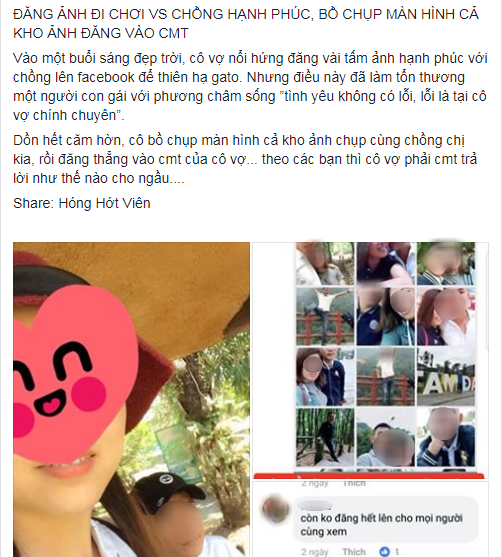Open the commenter's blurred profile avatar
This screenshot has width=502, height=557.
276,509
